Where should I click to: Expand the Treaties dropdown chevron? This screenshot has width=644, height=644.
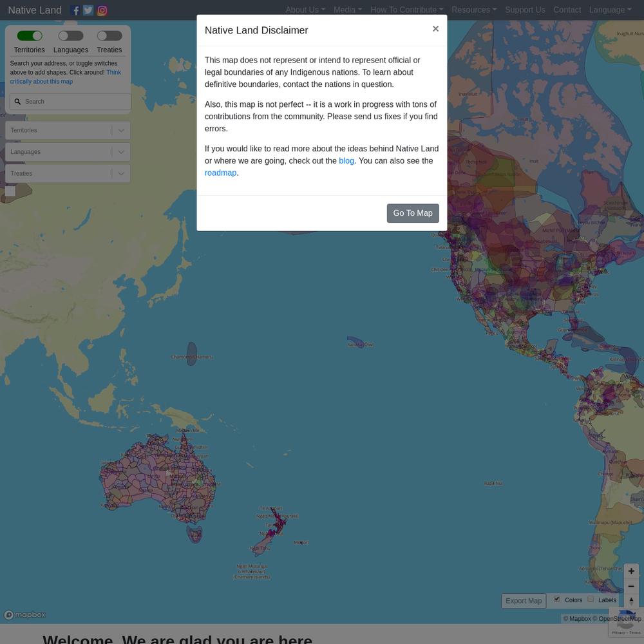point(121,173)
